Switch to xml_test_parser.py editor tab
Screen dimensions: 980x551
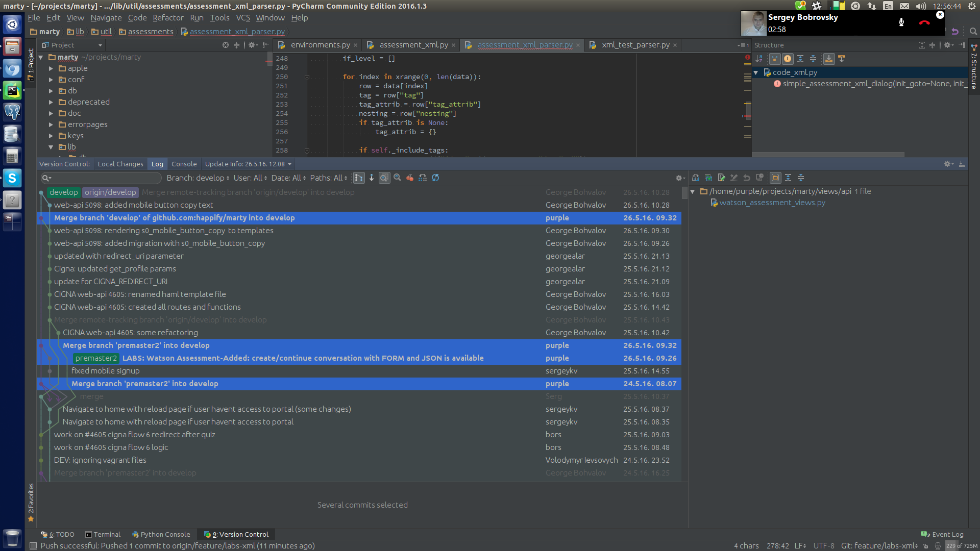(635, 45)
